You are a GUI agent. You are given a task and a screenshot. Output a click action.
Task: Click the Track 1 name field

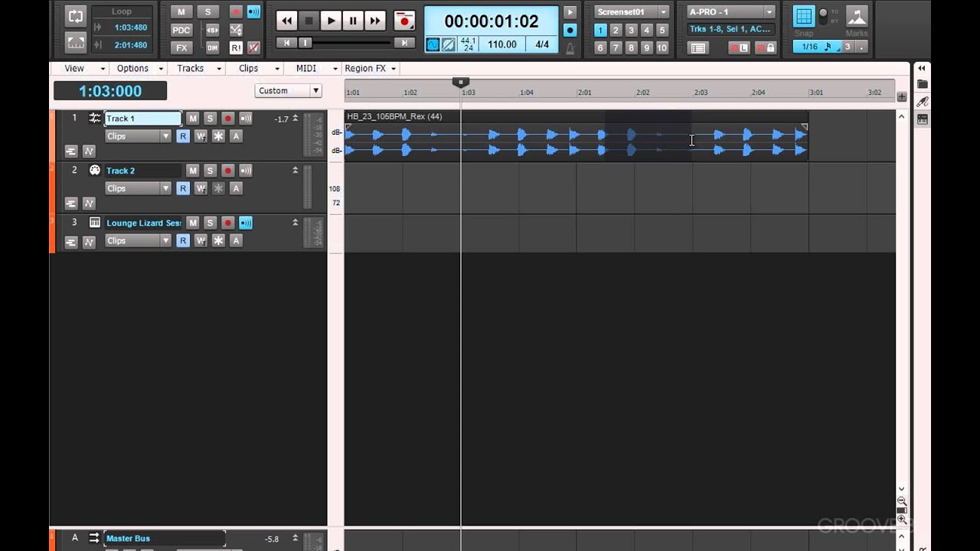click(x=142, y=119)
